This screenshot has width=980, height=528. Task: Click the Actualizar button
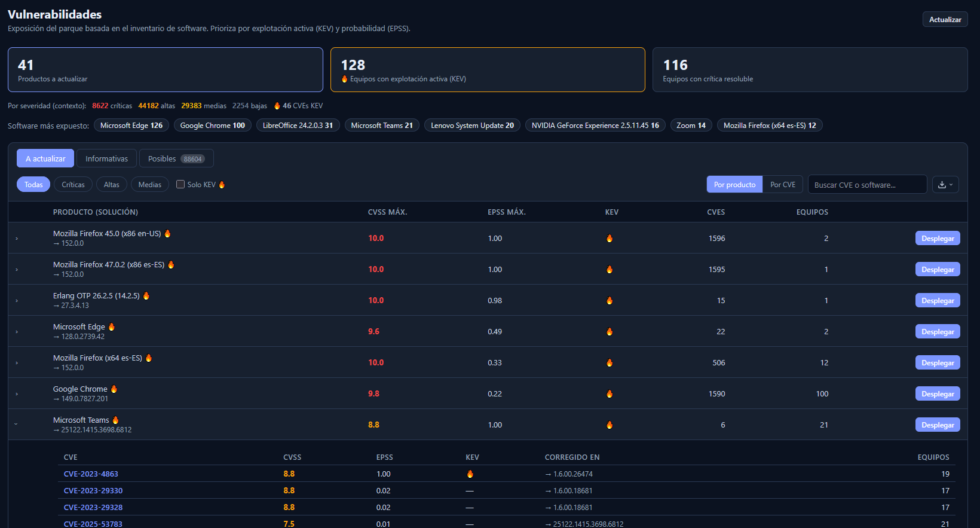pos(945,20)
